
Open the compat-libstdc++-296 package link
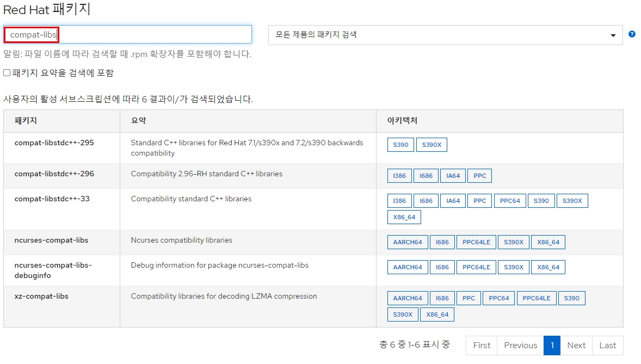54,174
